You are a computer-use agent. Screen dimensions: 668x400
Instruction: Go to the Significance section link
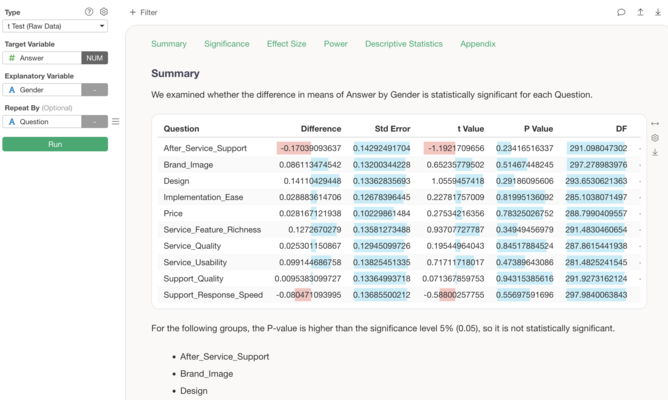pos(227,44)
